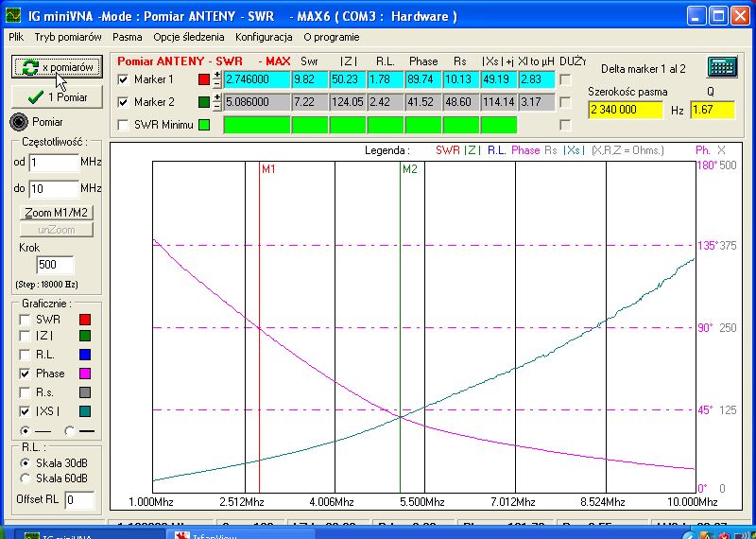Click the SWR Minimum green indicator square

coord(204,125)
